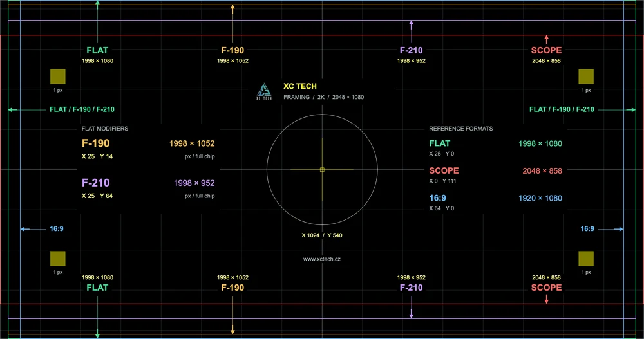Image resolution: width=644 pixels, height=339 pixels.
Task: Click FLAT / F-190 / F-210 label beside the left green arrow
Action: [82, 109]
